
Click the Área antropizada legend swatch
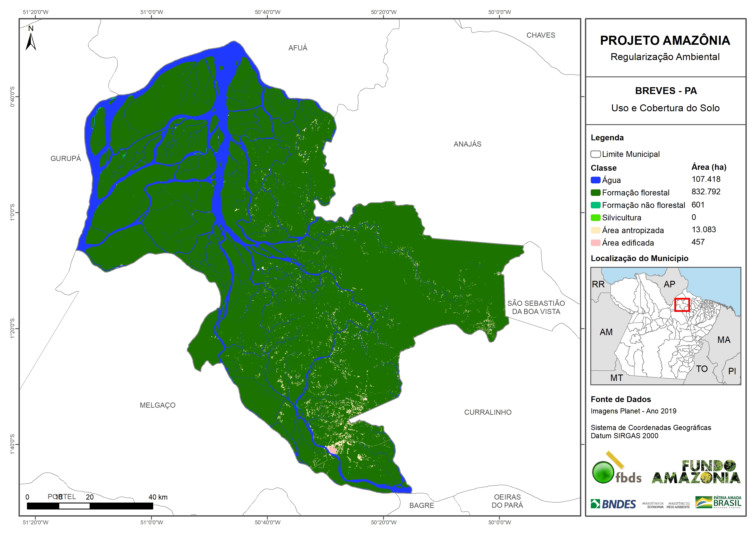(x=595, y=230)
